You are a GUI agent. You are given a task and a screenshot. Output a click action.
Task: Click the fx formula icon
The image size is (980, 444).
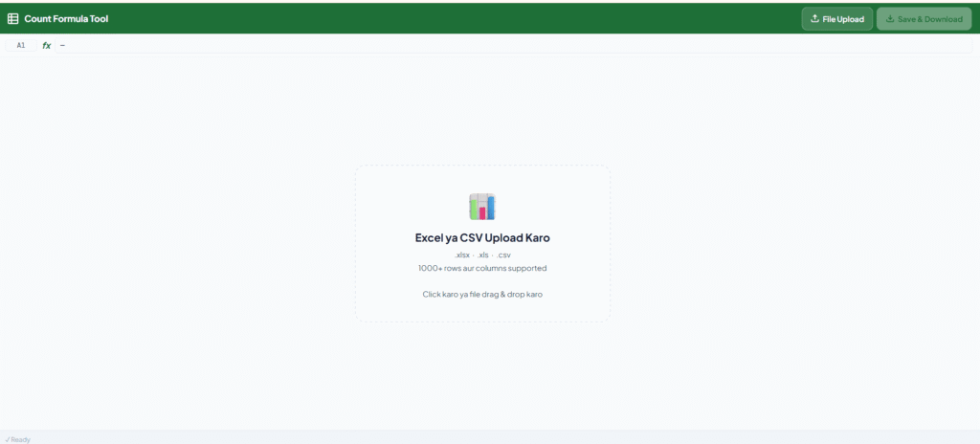click(46, 45)
